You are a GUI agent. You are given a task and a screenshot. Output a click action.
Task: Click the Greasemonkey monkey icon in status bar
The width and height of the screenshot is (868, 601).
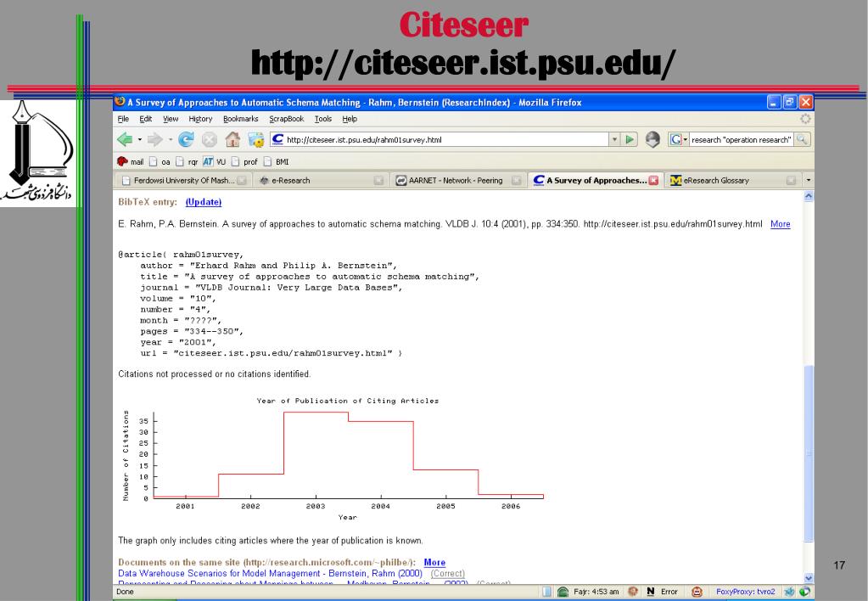tap(697, 592)
